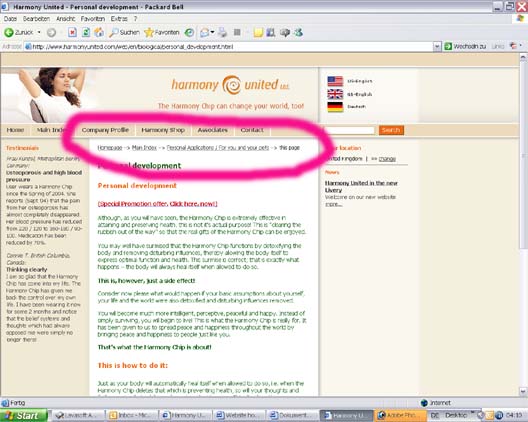Click the website search input field
528x422 pixels.
350,130
